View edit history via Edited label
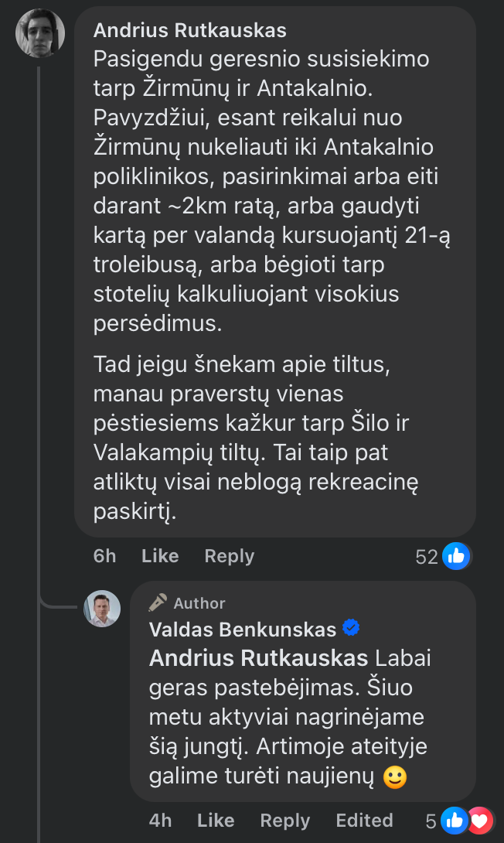This screenshot has width=504, height=843. (x=364, y=821)
